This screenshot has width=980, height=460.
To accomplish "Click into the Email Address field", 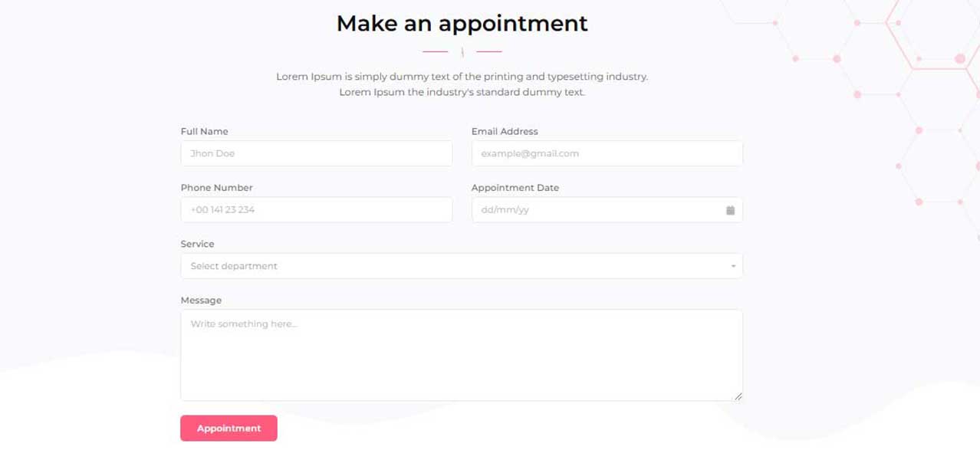I will click(607, 153).
